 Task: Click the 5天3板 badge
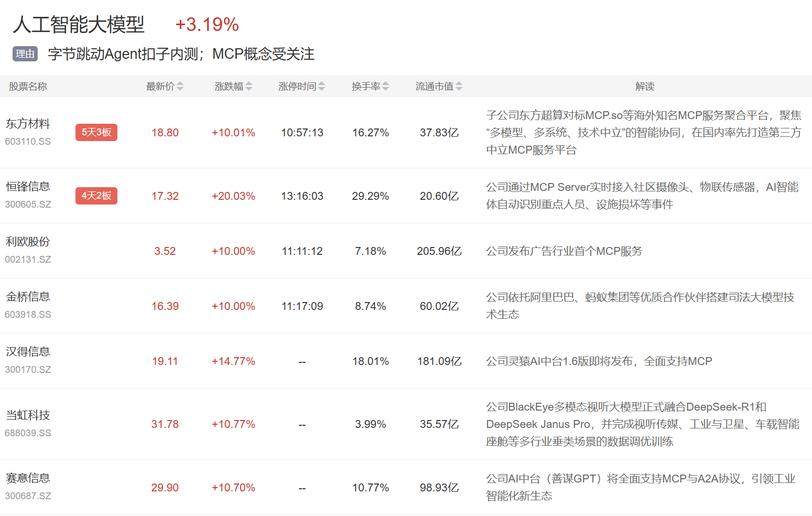pos(96,133)
